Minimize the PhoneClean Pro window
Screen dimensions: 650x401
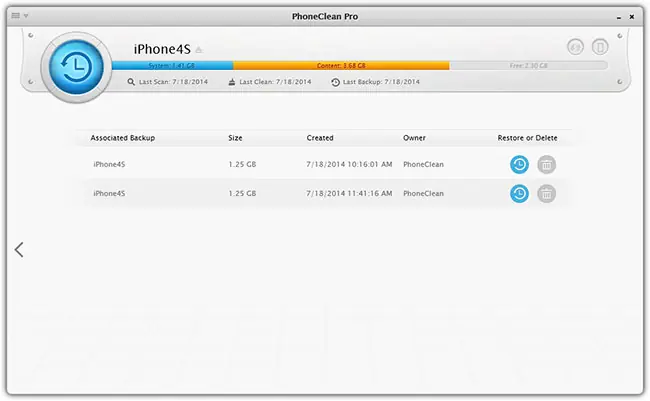[618, 17]
